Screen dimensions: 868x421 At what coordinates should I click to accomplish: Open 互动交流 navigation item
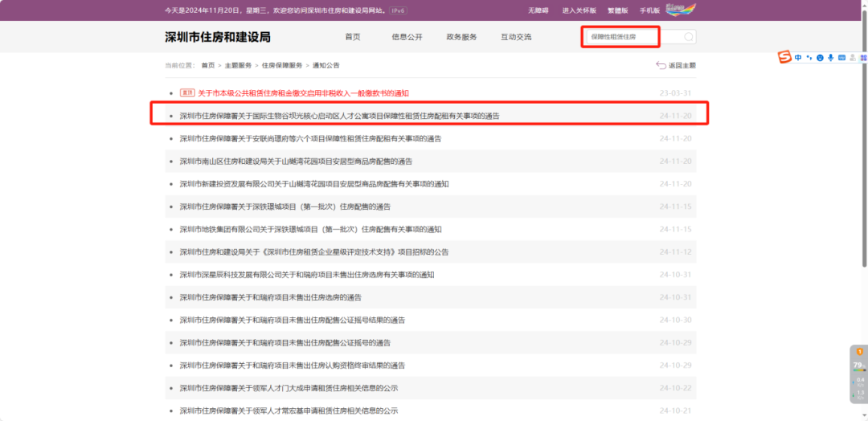(516, 37)
